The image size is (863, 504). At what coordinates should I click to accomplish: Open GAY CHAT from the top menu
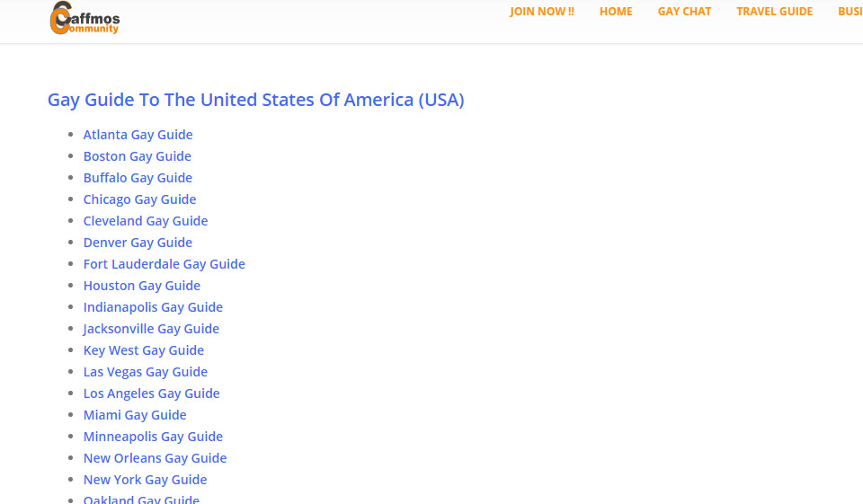[684, 12]
